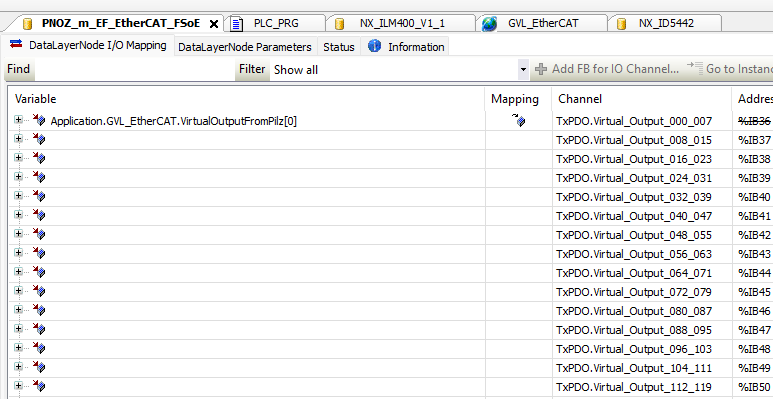Close the PNOZ_m_EF_EtherCAT_FSoE tab
The width and height of the screenshot is (773, 399).
pos(214,24)
